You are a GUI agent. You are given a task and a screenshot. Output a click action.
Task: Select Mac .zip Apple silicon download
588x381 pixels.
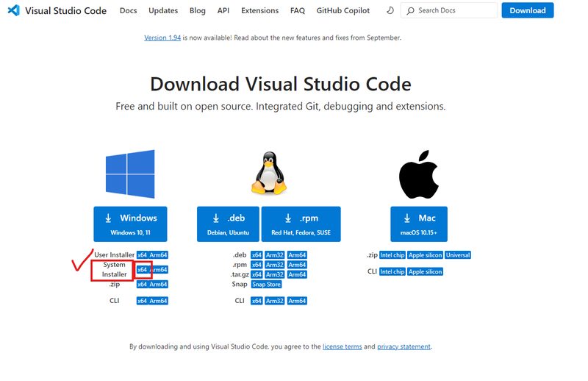point(426,255)
